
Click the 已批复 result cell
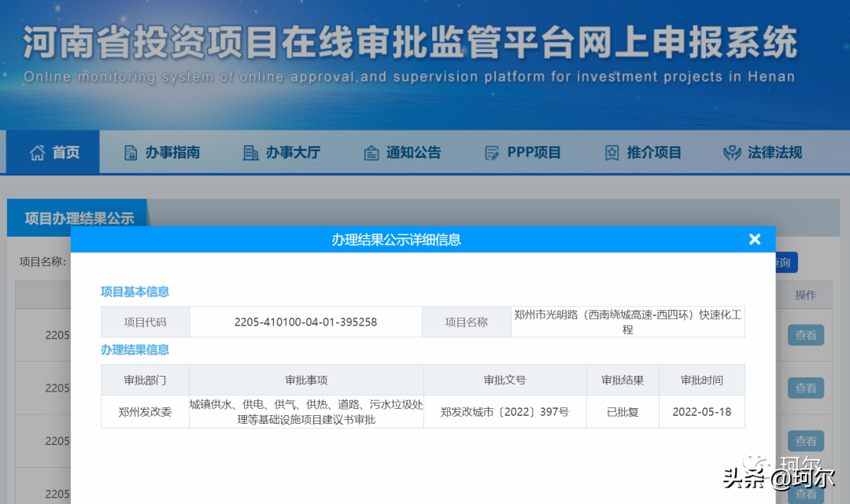point(623,412)
